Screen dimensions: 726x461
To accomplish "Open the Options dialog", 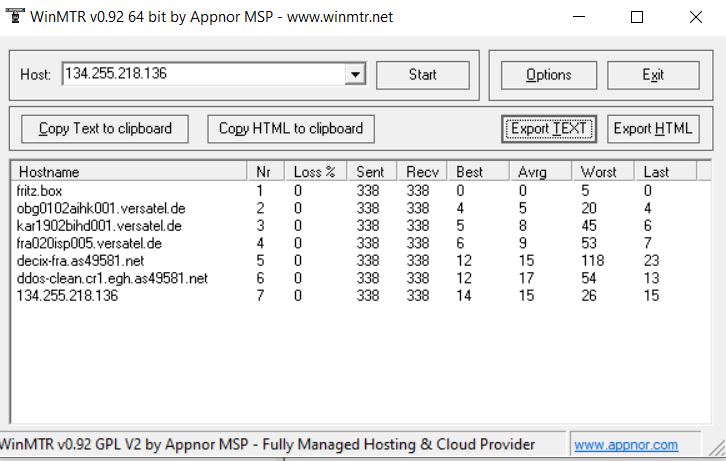I will (549, 75).
